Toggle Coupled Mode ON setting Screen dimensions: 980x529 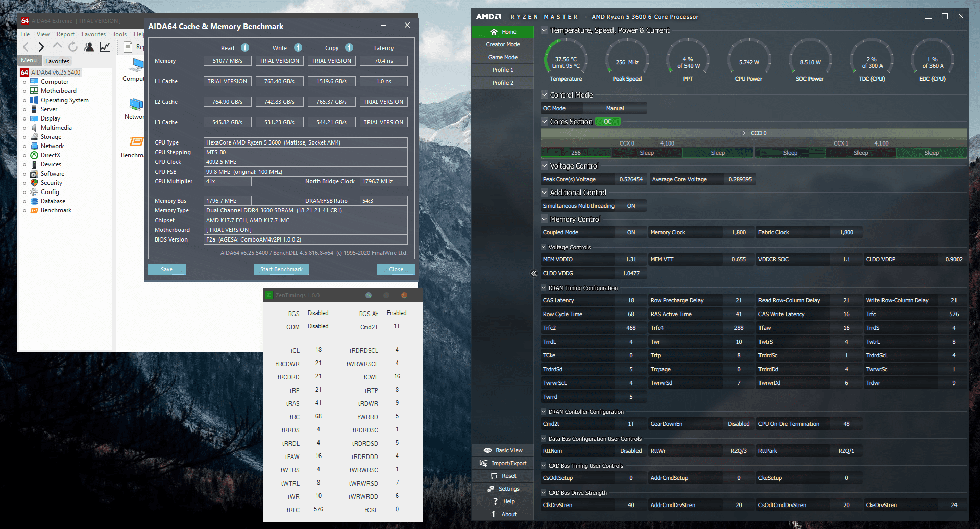[x=631, y=232]
